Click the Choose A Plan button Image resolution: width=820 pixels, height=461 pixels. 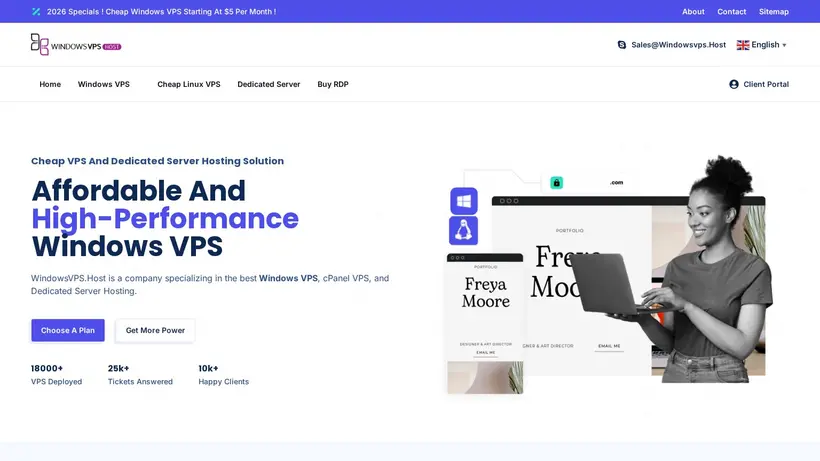click(x=68, y=330)
